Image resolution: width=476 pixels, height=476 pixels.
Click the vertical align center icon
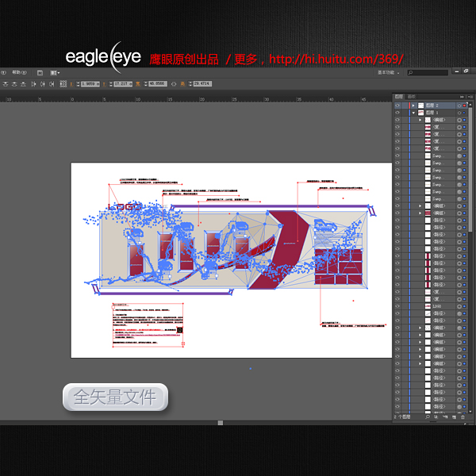click(x=14, y=84)
